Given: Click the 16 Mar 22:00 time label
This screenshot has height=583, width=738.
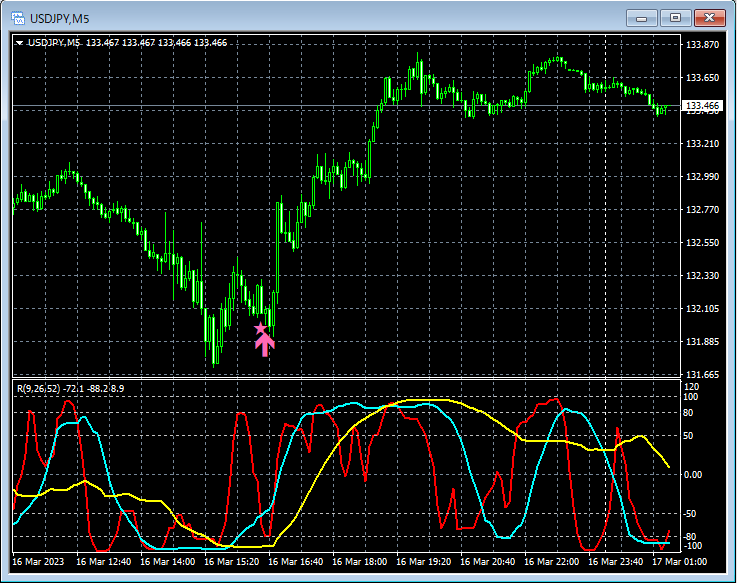Looking at the screenshot, I should pos(552,562).
